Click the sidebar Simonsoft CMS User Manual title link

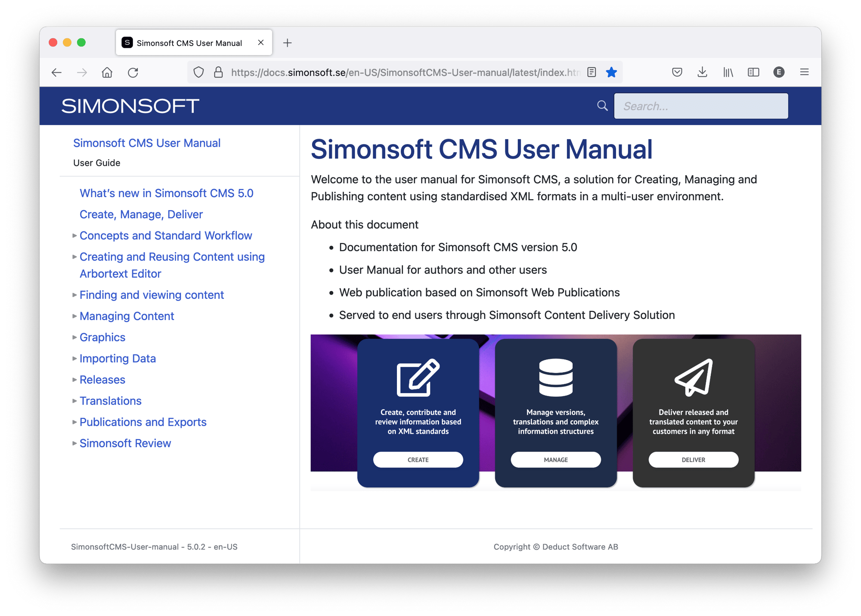click(147, 143)
